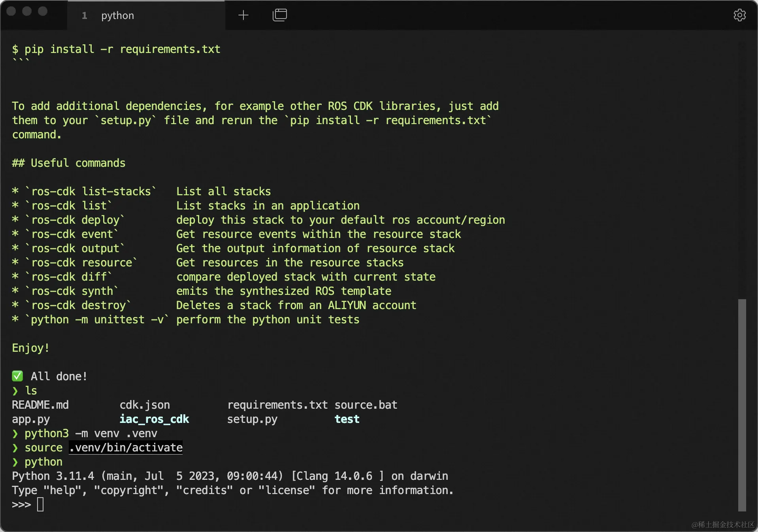Click the 'All done!' message

59,377
